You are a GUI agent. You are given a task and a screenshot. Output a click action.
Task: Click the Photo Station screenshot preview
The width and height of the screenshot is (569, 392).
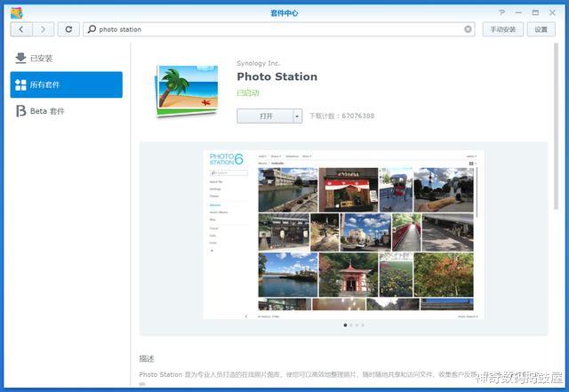pos(343,235)
